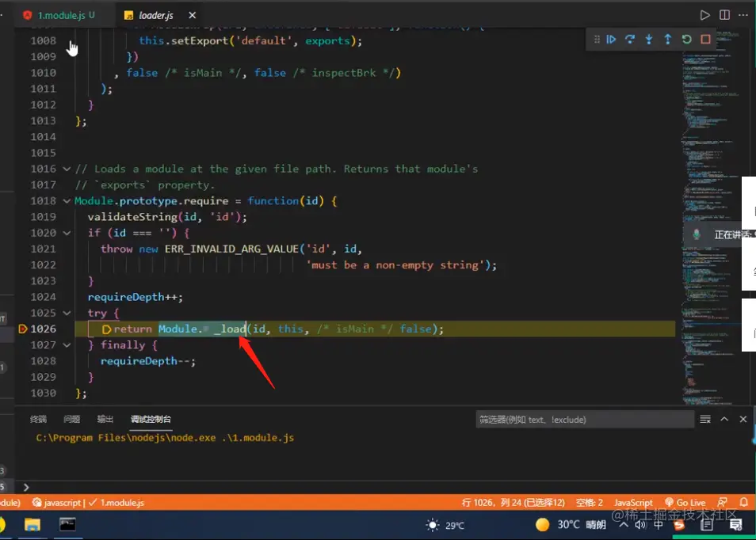Focus the debug console prompt input
The width and height of the screenshot is (756, 540).
pos(386,488)
